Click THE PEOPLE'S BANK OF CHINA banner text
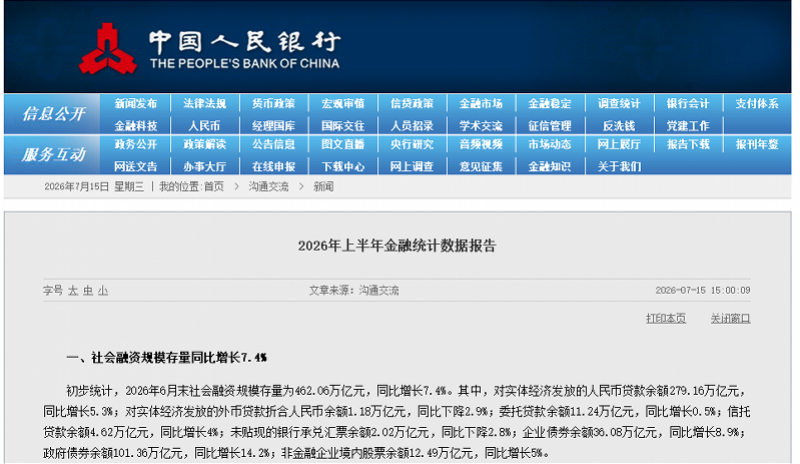 (244, 64)
